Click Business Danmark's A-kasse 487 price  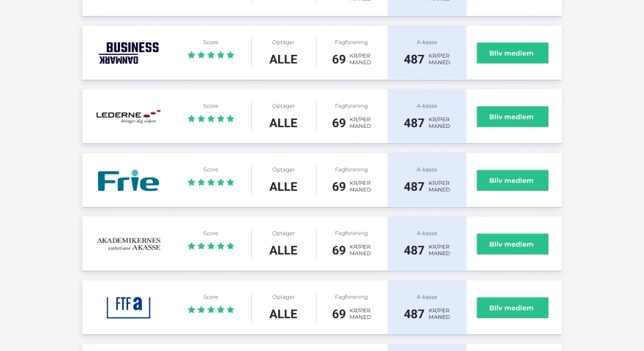(427, 59)
